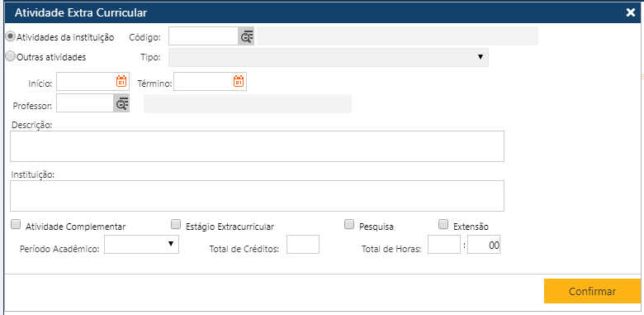Screen dimensions: 644x315
Task: Click into the Término date field
Action: pyautogui.click(x=211, y=81)
